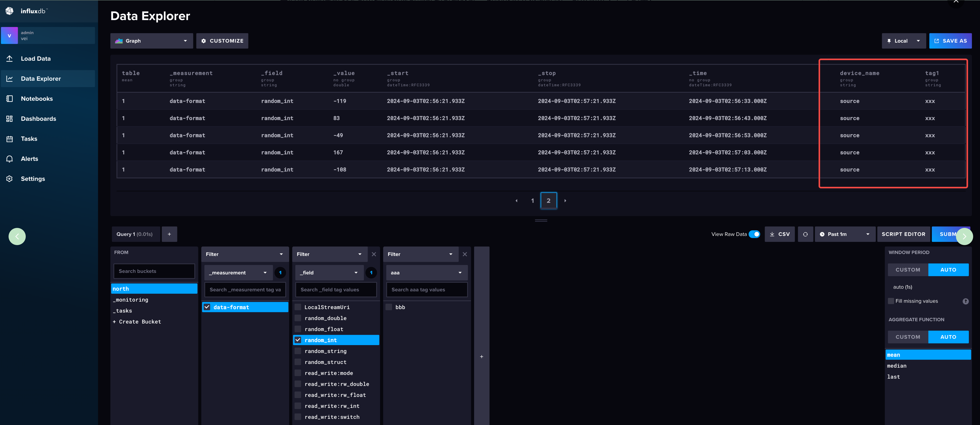Screen dimensions: 980x425
Task: Click the green right arrow circle
Action: pyautogui.click(x=964, y=236)
